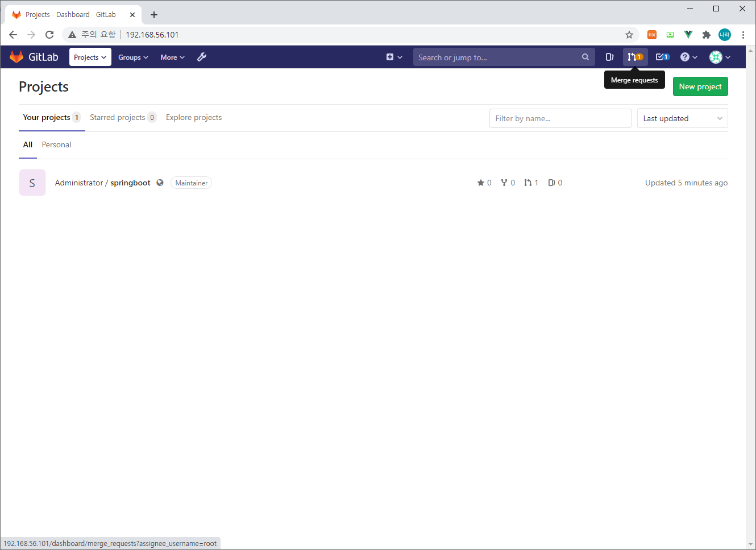Image resolution: width=756 pixels, height=550 pixels.
Task: Expand the More navbar dropdown
Action: click(x=172, y=57)
